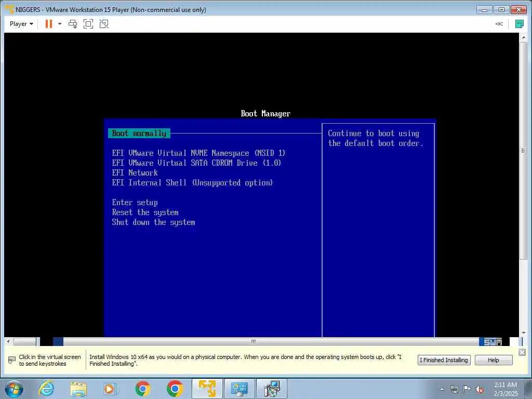The width and height of the screenshot is (532, 399).
Task: Click Send Ctrl+Alt+Del icon in toolbar
Action: pyautogui.click(x=73, y=24)
